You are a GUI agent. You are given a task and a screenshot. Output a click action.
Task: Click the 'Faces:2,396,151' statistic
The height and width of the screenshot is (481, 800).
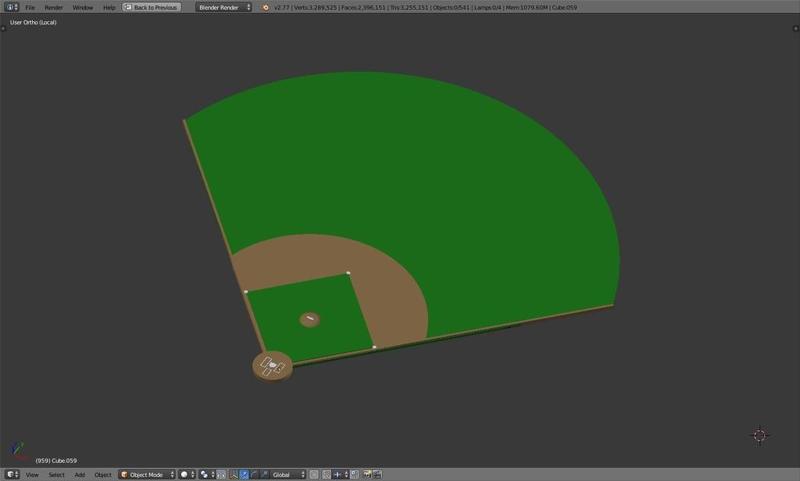click(363, 8)
